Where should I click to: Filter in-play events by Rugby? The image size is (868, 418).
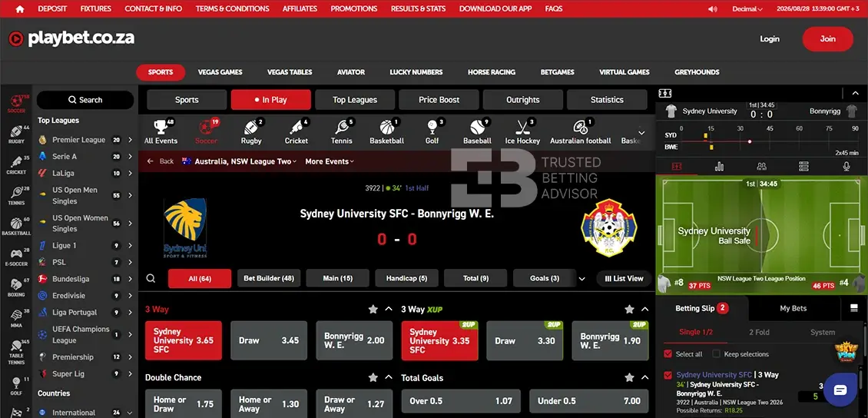(x=251, y=131)
